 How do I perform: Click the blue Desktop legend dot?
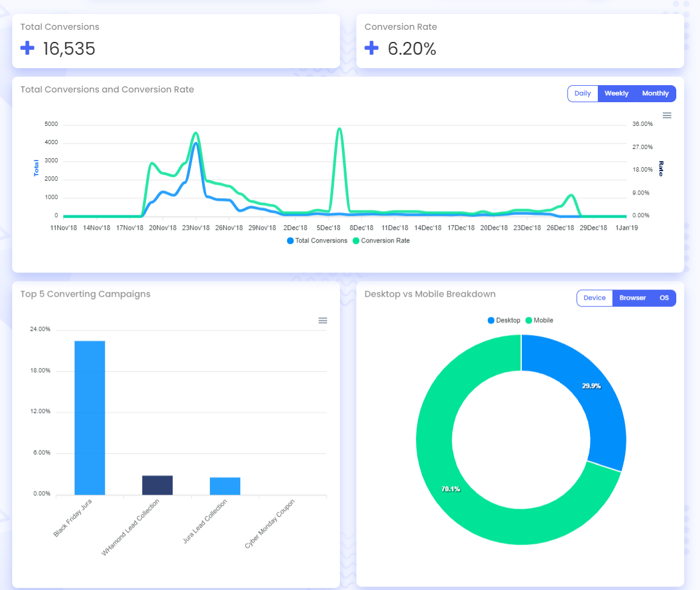coord(491,320)
